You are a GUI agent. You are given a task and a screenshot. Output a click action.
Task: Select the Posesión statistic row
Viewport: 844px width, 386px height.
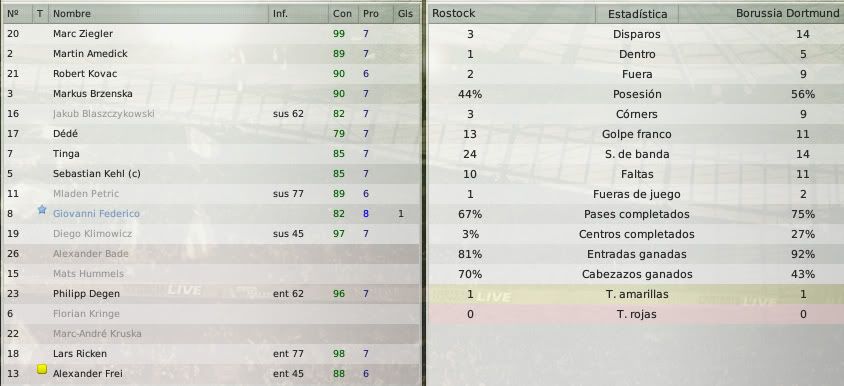[x=636, y=94]
